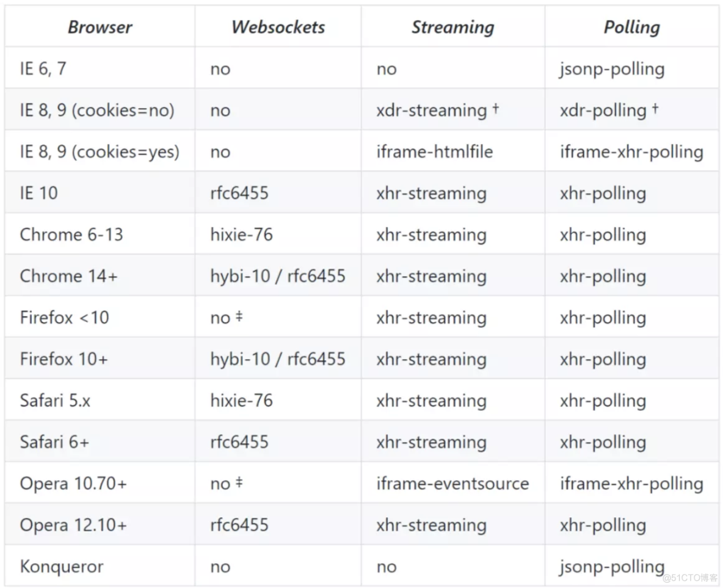Click the Streaming column header
The width and height of the screenshot is (723, 588).
coord(452,27)
